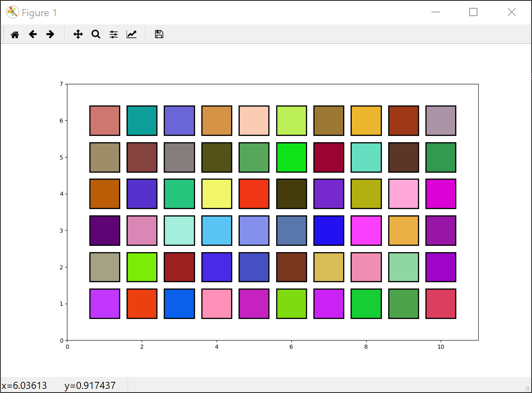
Task: Choose the peach swatch in the top row
Action: pos(254,121)
